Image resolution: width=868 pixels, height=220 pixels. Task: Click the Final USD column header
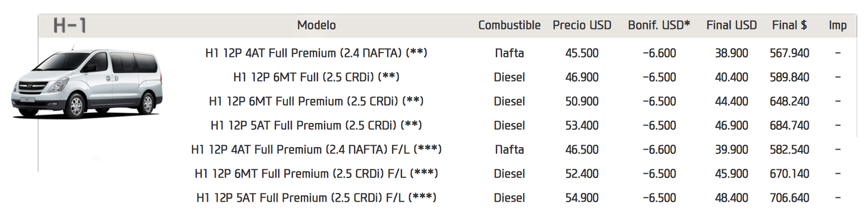pos(731,26)
